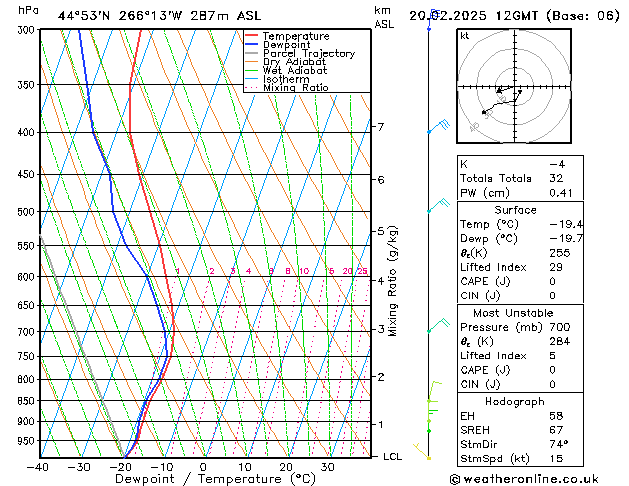The width and height of the screenshot is (629, 486).
Task: Click the surface Dewp value -19.7
Action: tap(566, 239)
